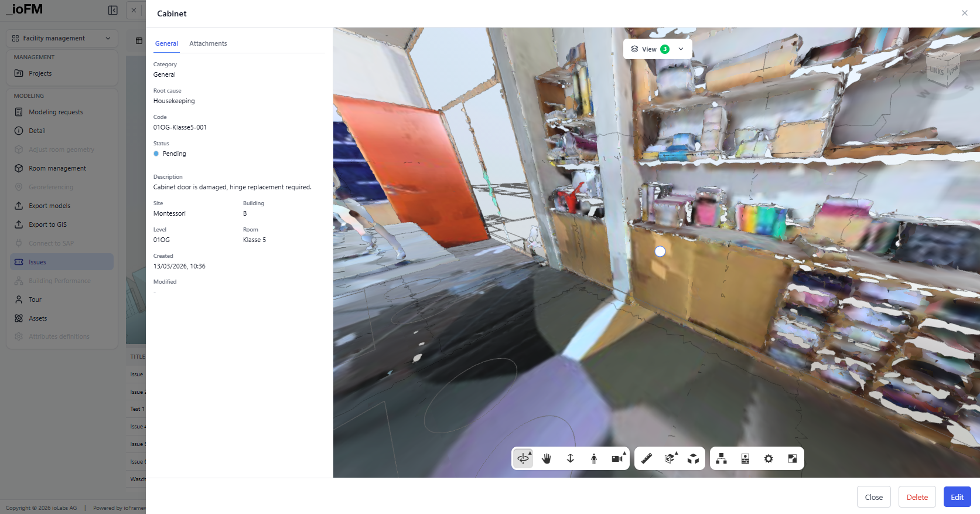Open the section box tool
Image resolution: width=980 pixels, height=514 pixels.
[670, 458]
